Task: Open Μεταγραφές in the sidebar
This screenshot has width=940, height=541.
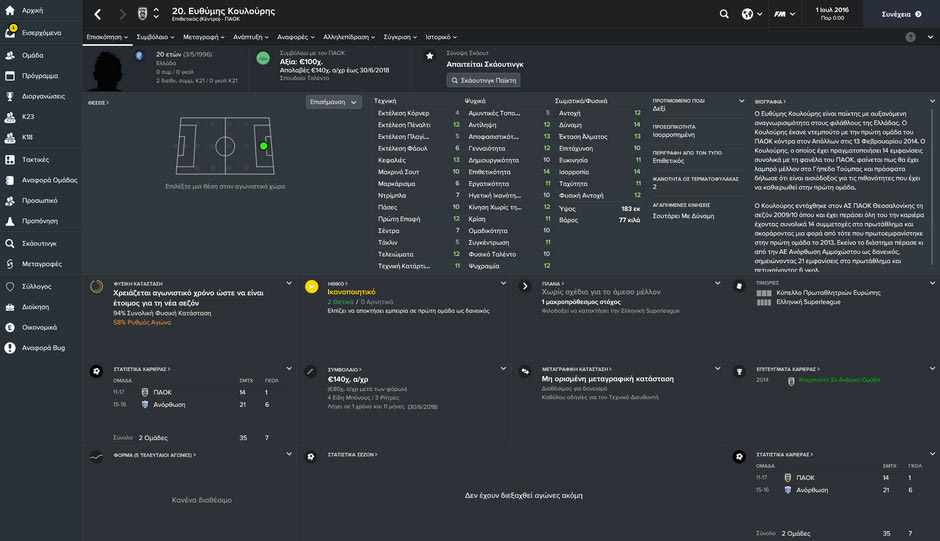Action: coord(41,264)
